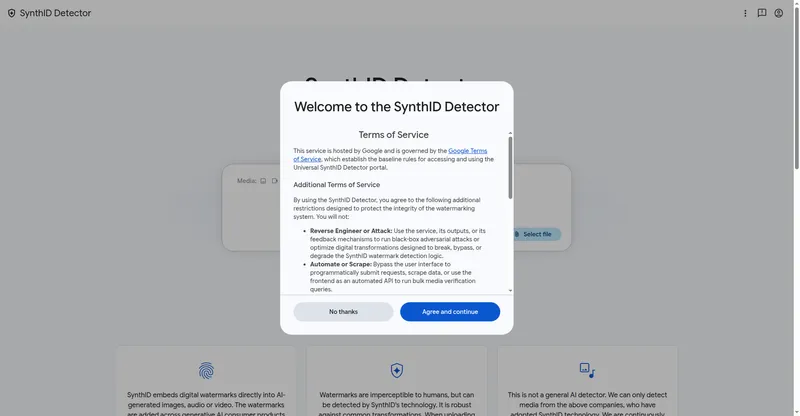This screenshot has height=416, width=800.
Task: Click the SynthID Detector header title text
Action: pyautogui.click(x=55, y=13)
